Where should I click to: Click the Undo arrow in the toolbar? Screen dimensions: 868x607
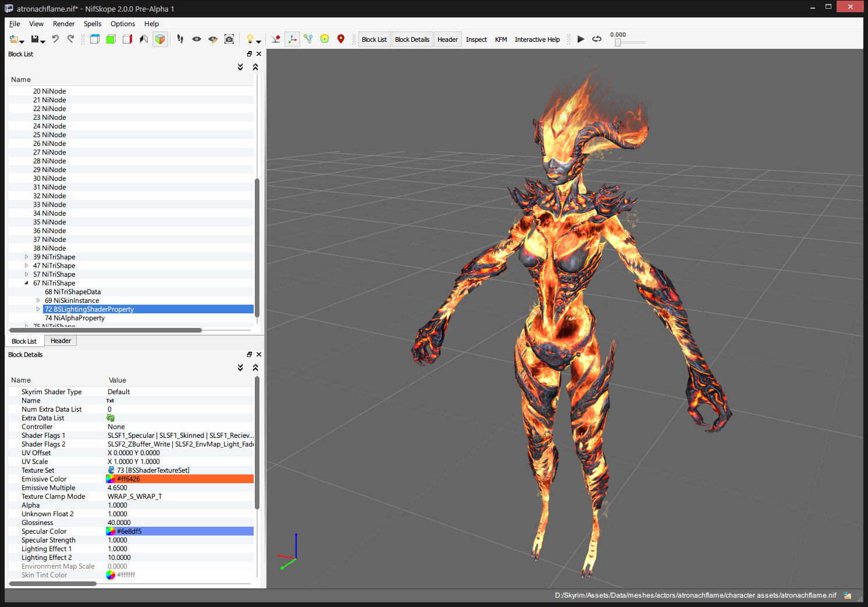point(55,39)
